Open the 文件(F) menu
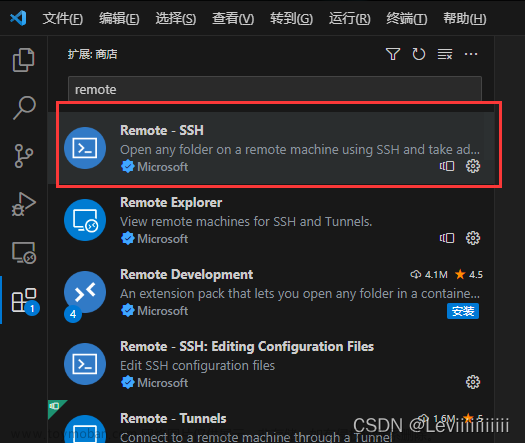 pyautogui.click(x=63, y=18)
